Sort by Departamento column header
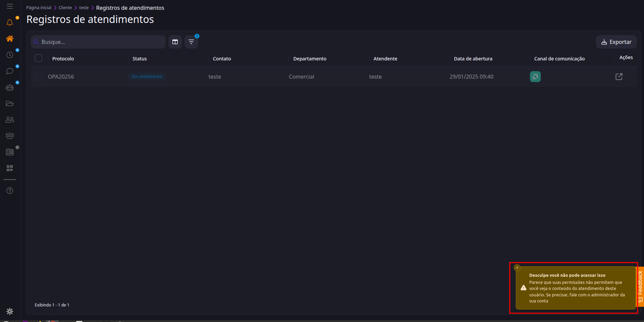This screenshot has width=644, height=322. [x=310, y=59]
